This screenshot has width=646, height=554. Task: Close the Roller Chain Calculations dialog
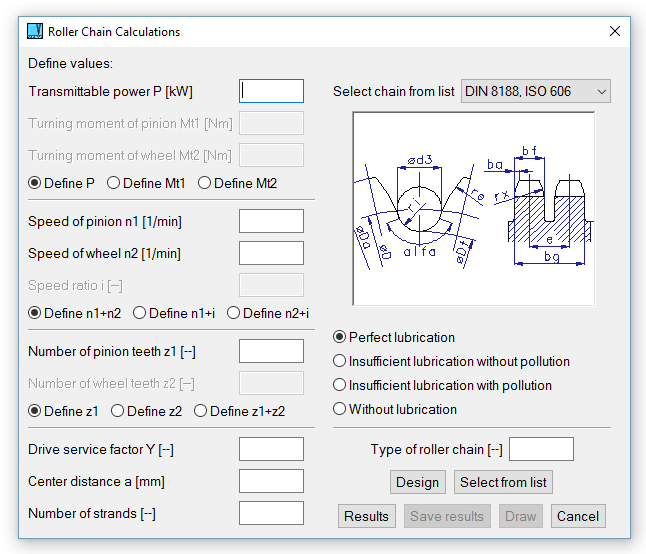click(x=615, y=31)
